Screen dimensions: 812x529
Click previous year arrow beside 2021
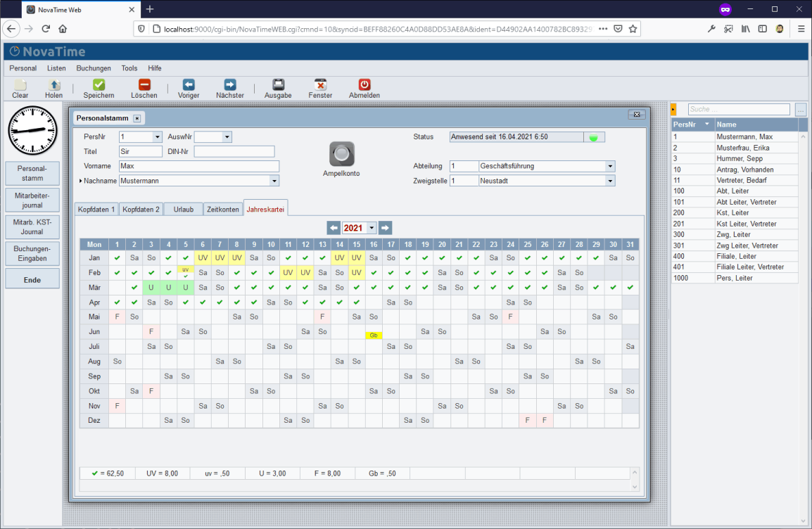tap(334, 228)
